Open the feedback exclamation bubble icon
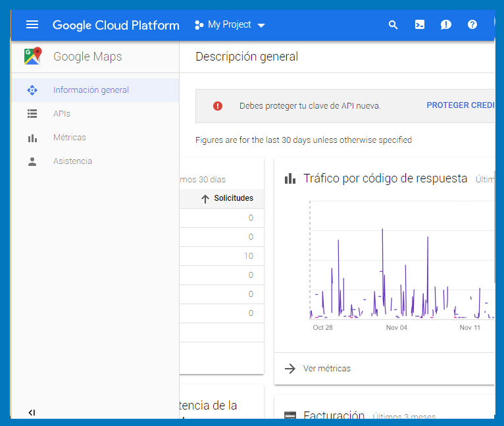The image size is (504, 426). point(446,25)
